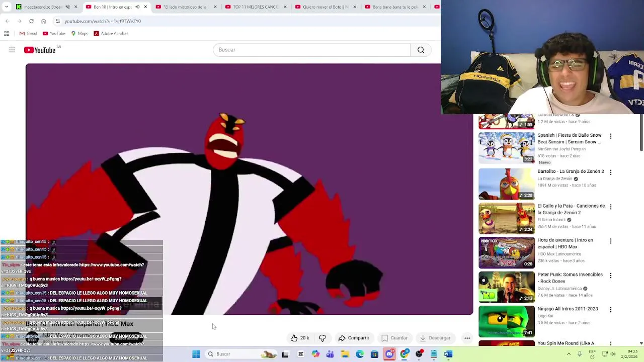Go to the YouTube home logo
Image resolution: width=644 pixels, height=362 pixels.
[40, 50]
